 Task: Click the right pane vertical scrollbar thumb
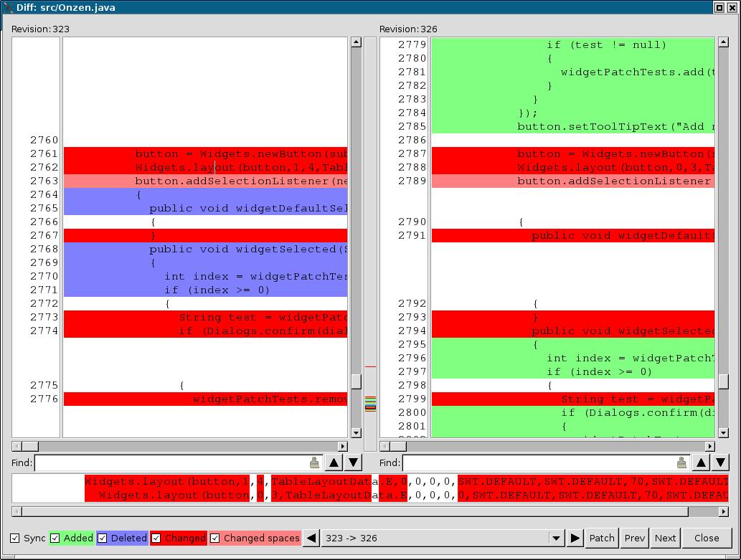click(723, 381)
